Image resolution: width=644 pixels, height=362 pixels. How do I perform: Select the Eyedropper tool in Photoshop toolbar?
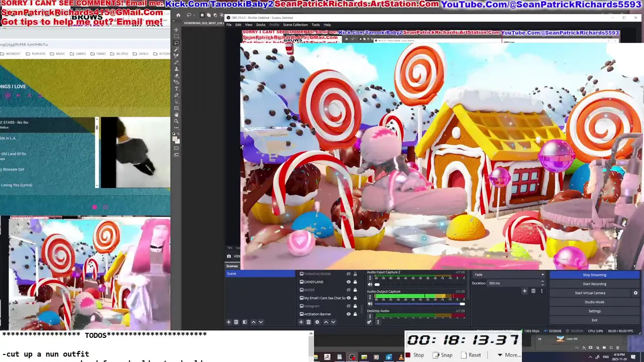pos(176,55)
